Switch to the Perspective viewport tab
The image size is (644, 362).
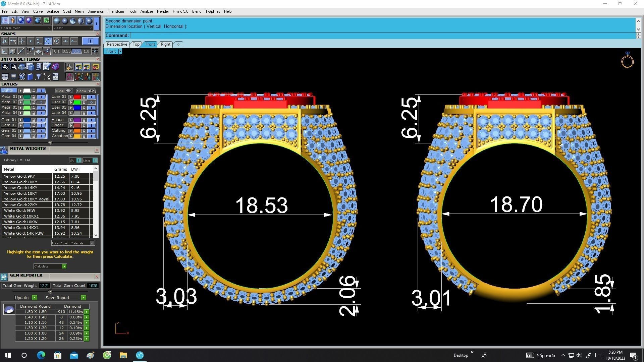coord(117,44)
